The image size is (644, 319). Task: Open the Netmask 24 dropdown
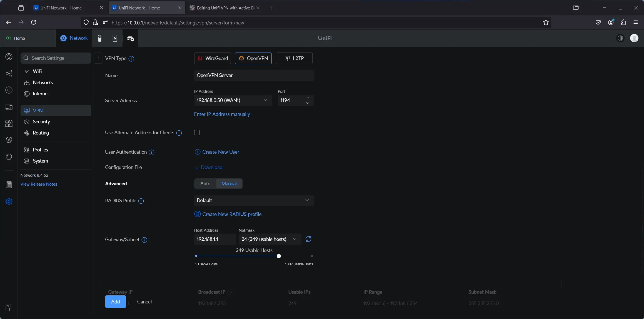tap(270, 239)
